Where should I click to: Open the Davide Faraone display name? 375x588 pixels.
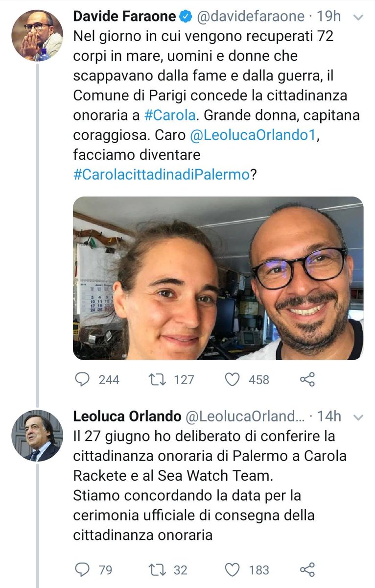click(x=124, y=16)
